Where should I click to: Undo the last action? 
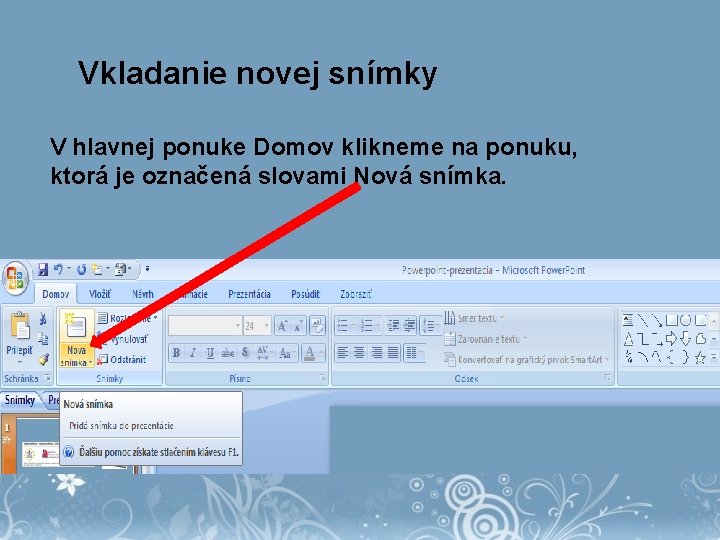pos(58,269)
